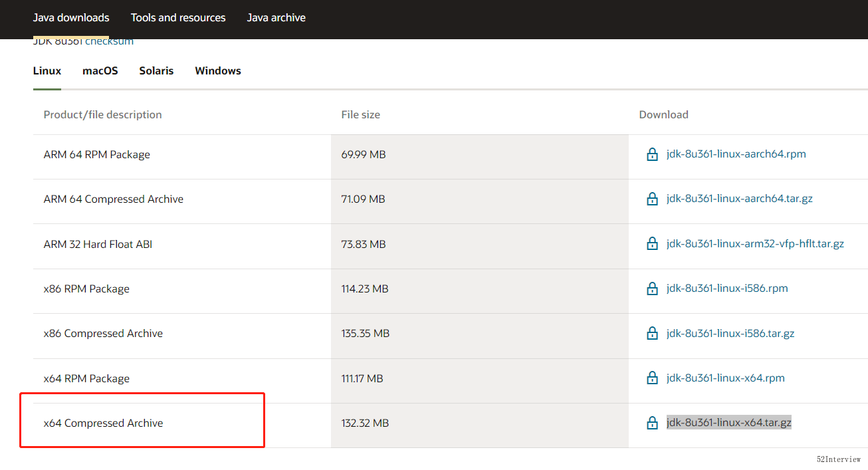Viewport: 868px width, 470px height.
Task: Click 'ARM 64 Compressed Archive' description
Action: 114,199
